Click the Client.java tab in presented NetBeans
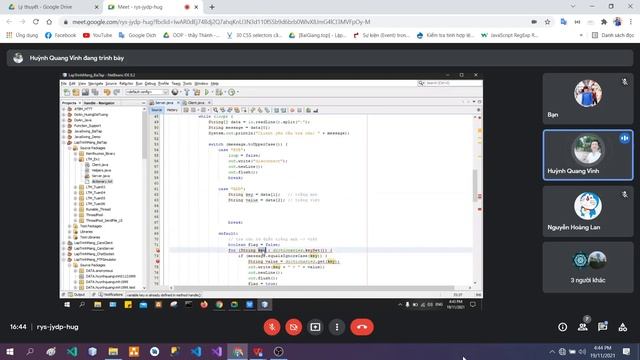This screenshot has height=360, width=640. (x=196, y=102)
